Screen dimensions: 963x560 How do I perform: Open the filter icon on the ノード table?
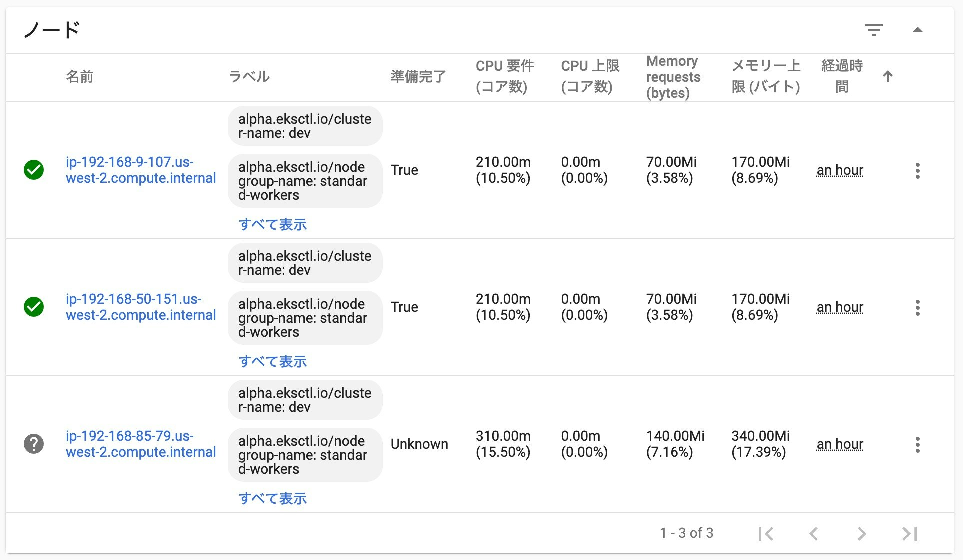click(x=875, y=30)
